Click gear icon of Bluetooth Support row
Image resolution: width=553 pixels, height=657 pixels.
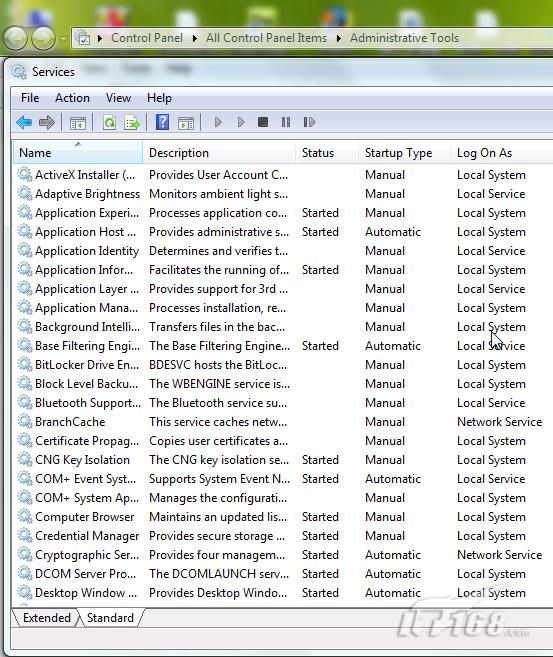25,402
